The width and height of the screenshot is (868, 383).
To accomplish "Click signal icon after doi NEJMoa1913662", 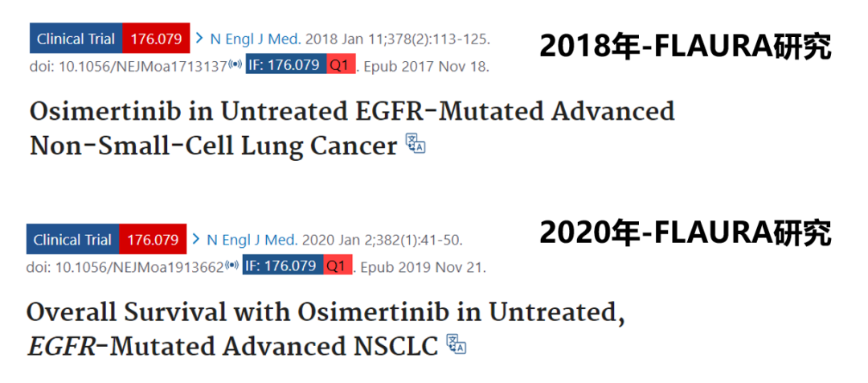I will click(x=233, y=266).
